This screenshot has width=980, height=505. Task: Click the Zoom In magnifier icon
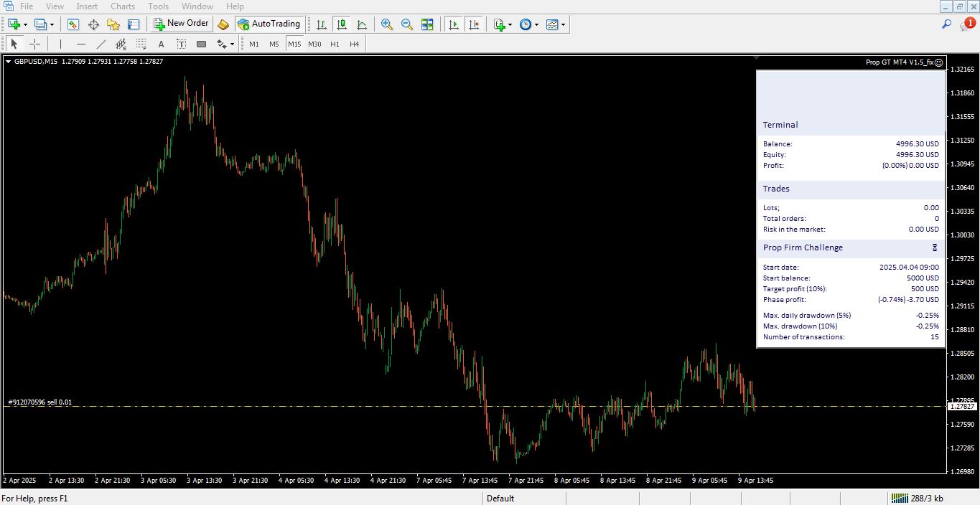(x=387, y=24)
